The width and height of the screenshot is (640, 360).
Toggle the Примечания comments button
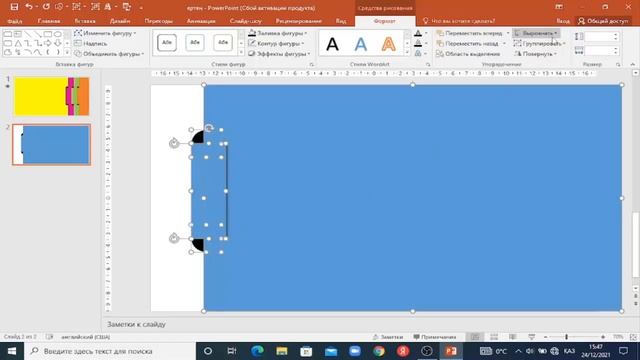(435, 337)
